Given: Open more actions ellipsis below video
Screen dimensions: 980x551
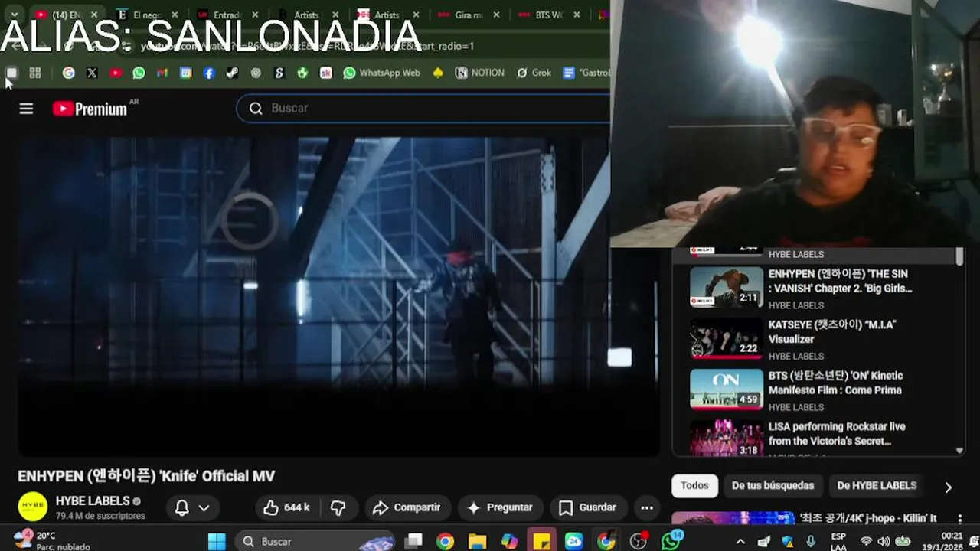Looking at the screenshot, I should [x=647, y=507].
